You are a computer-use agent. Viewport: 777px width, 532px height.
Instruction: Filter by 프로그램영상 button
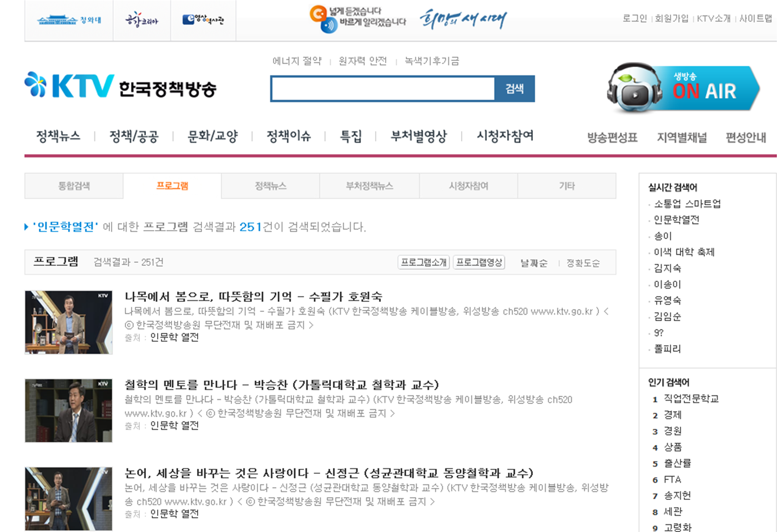click(479, 262)
